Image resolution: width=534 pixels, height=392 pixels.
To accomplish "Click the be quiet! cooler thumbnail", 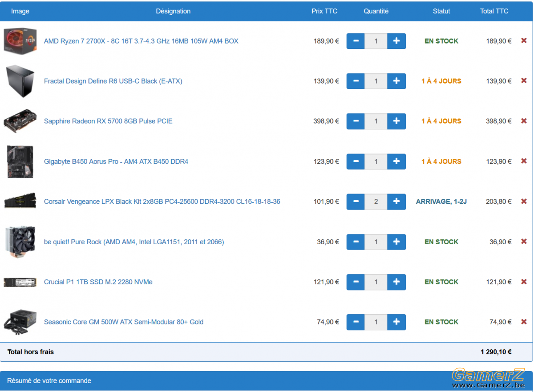I will point(20,242).
